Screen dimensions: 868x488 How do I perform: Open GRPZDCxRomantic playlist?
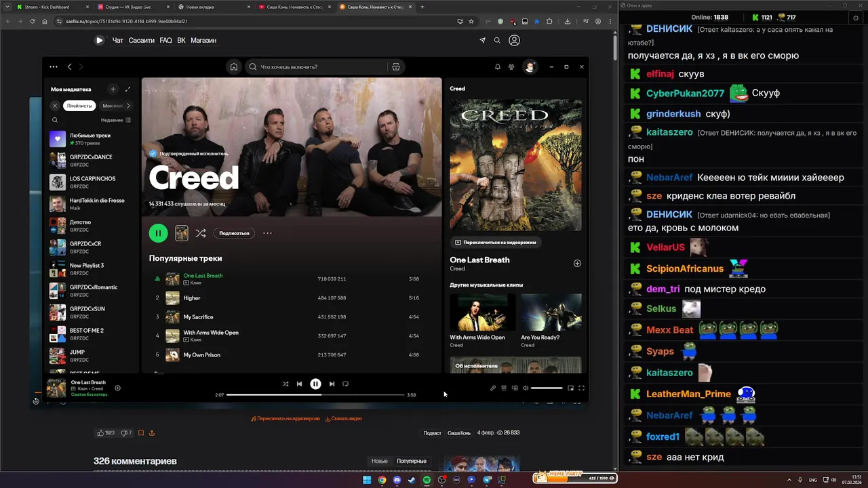pos(91,291)
